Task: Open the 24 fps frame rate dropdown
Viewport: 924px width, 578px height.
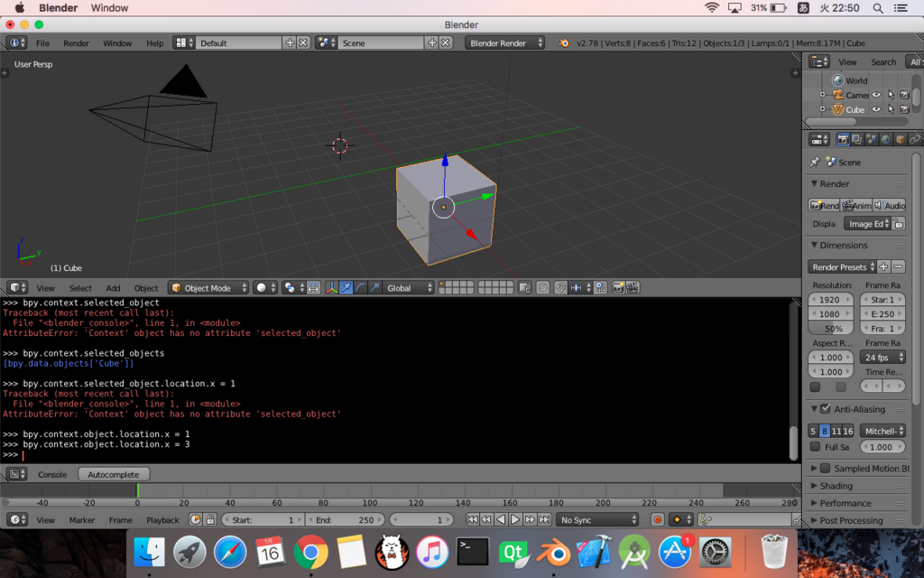Action: point(882,358)
